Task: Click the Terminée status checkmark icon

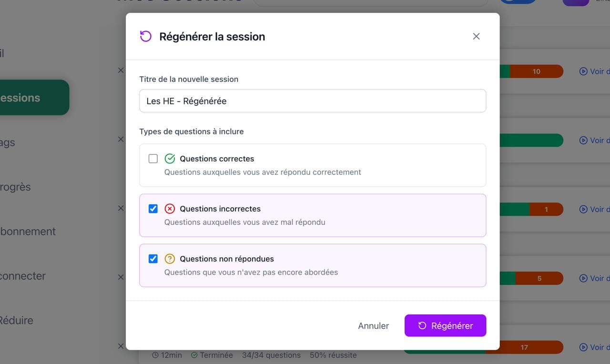Action: tap(194, 355)
